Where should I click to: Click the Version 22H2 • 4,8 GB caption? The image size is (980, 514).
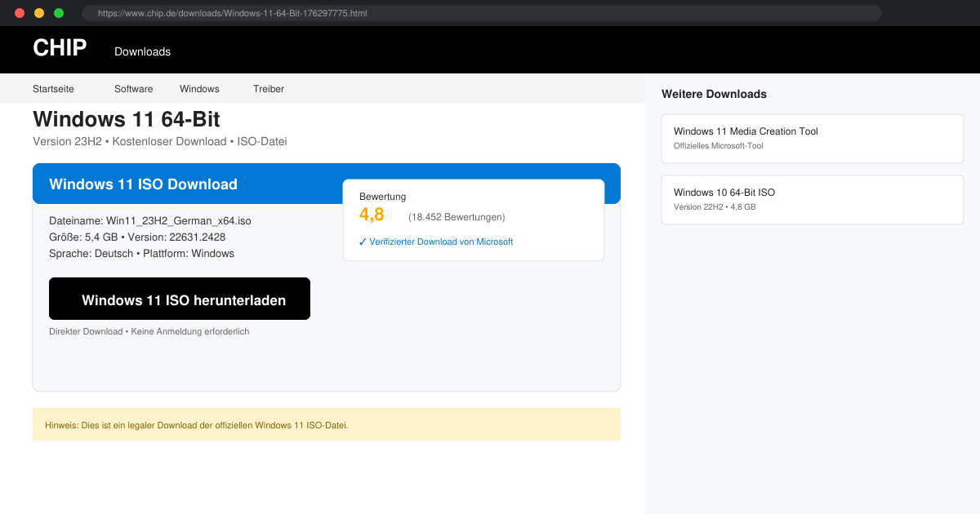[x=715, y=207]
